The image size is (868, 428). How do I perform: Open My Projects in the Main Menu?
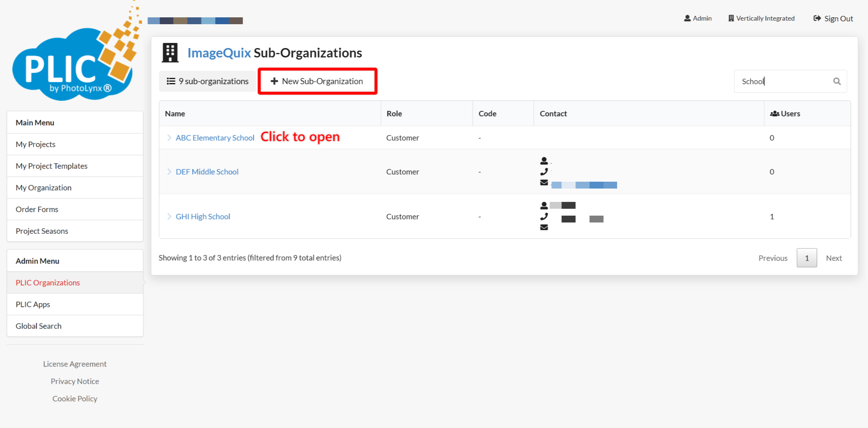(75, 144)
